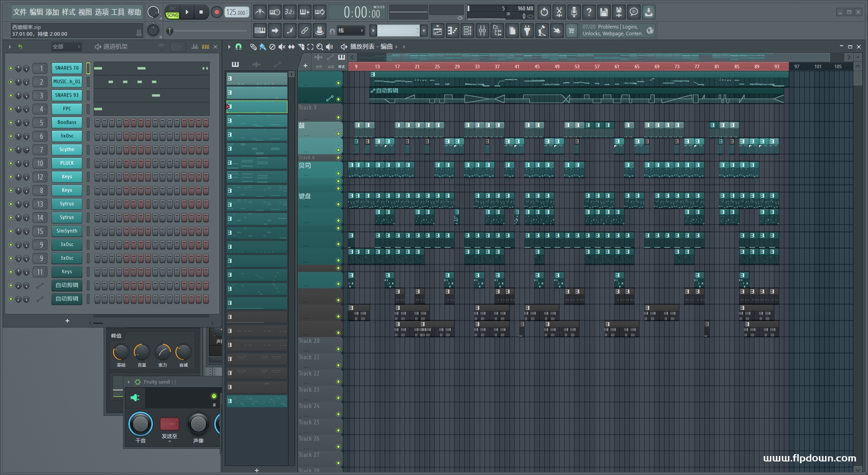Expand the Fruity send plugin menu arrow
The image size is (868, 475).
click(129, 382)
